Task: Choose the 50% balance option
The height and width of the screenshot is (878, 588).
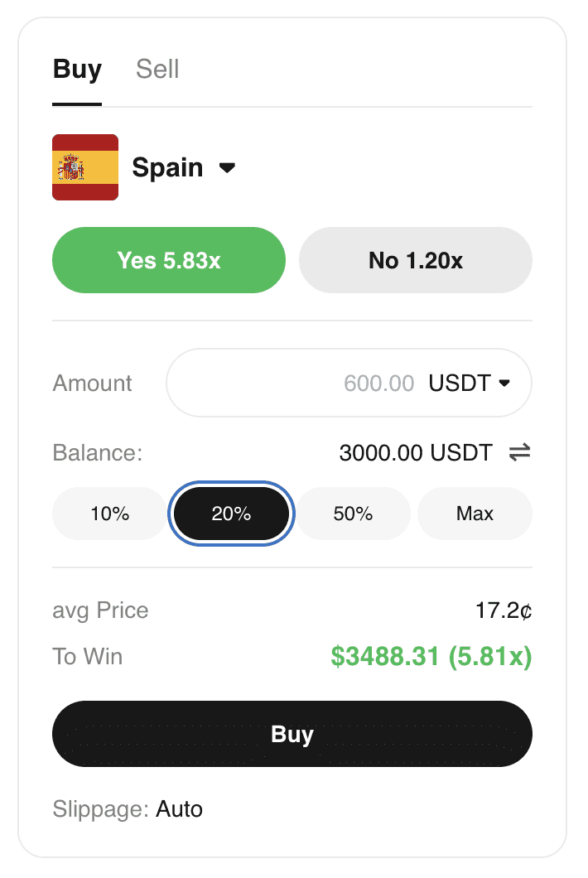Action: pos(354,514)
